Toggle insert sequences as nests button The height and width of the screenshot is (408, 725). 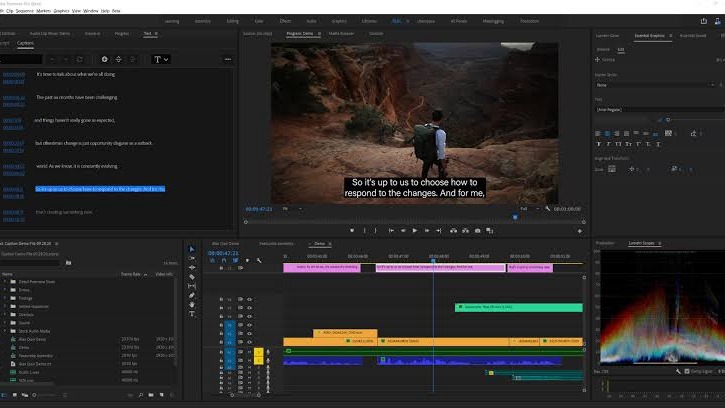(x=212, y=260)
